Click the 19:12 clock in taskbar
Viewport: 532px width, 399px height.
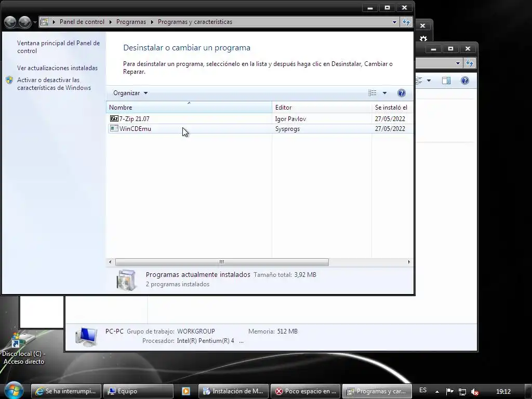click(x=503, y=392)
